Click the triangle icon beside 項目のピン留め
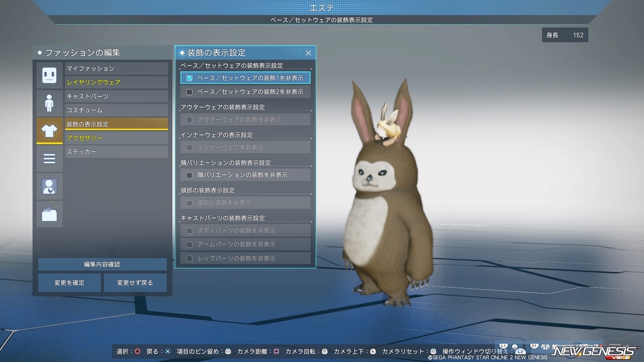 [228, 351]
